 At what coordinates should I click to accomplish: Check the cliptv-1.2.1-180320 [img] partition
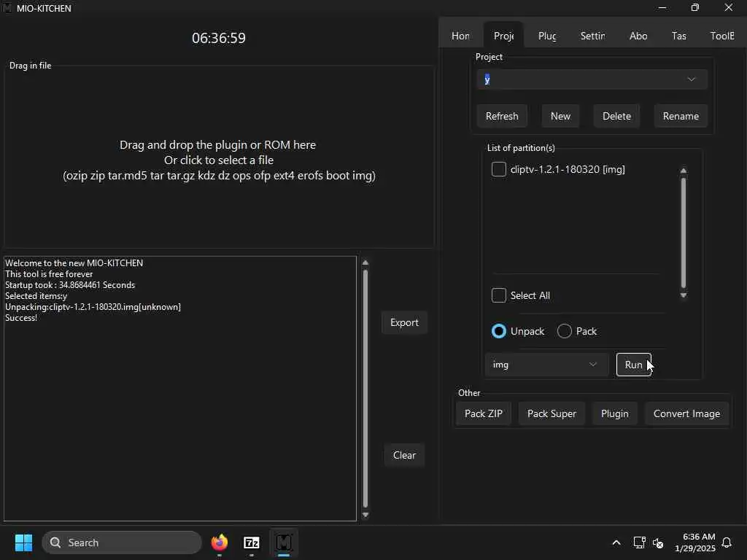pyautogui.click(x=499, y=169)
